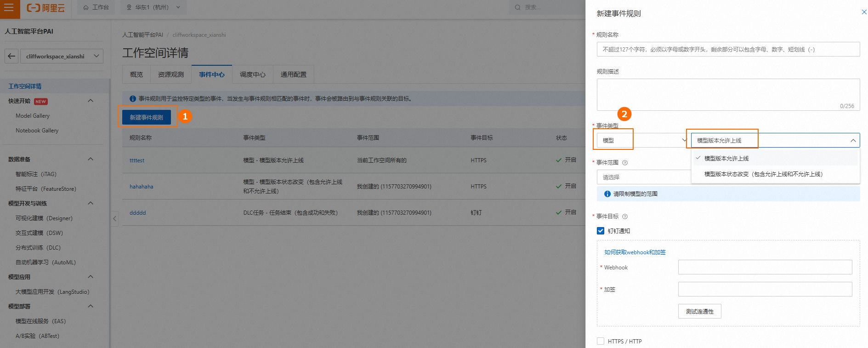
Task: Switch to the 通用配置 tab
Action: [x=294, y=74]
